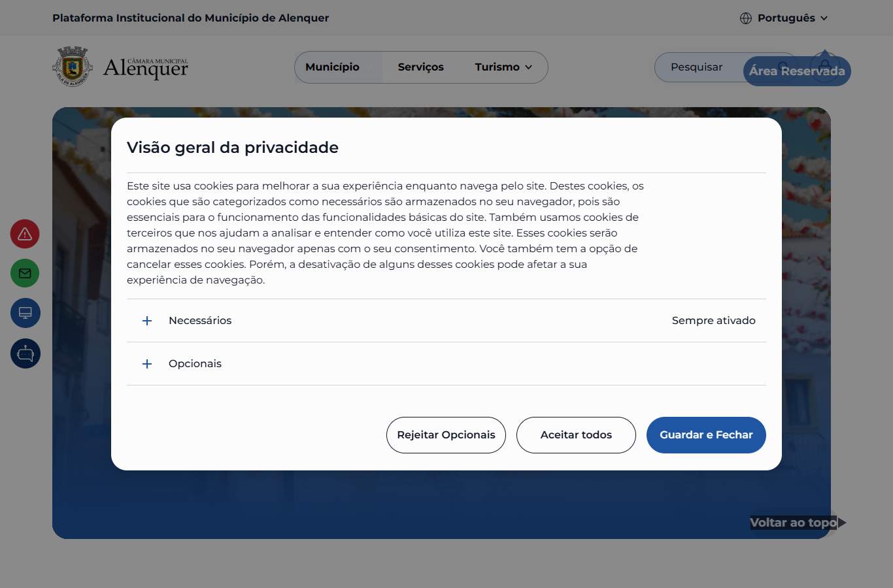The image size is (893, 588).
Task: Click the 'Sempre ativado' label
Action: tap(714, 321)
